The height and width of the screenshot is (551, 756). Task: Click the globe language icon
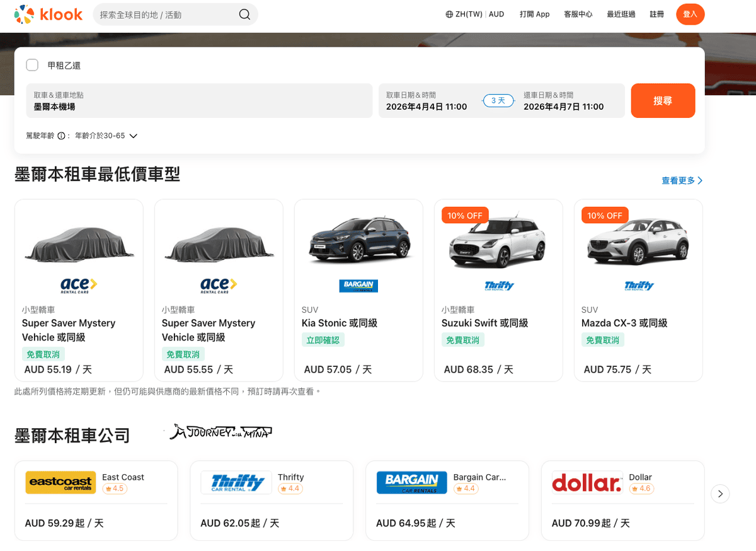449,14
